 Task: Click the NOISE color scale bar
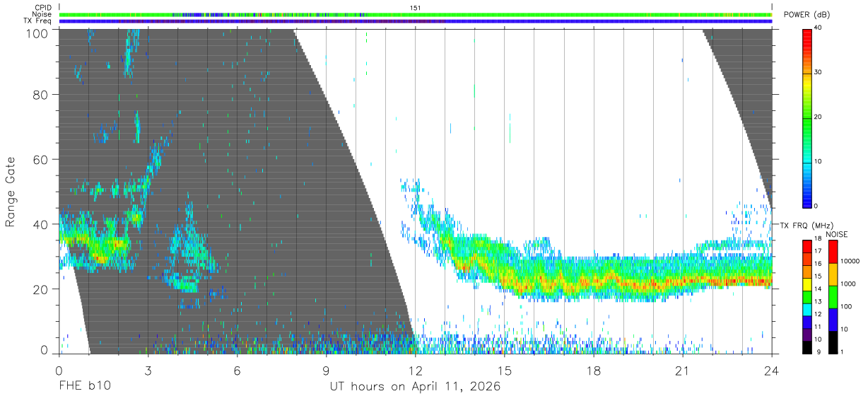click(832, 296)
